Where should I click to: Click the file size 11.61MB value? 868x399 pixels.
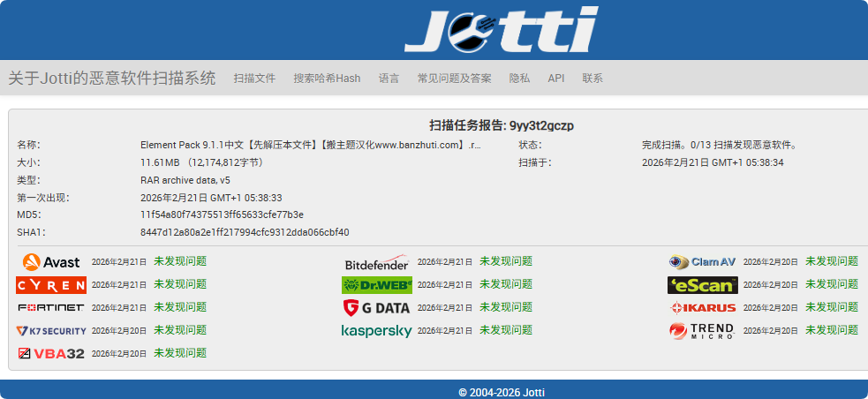pyautogui.click(x=201, y=162)
